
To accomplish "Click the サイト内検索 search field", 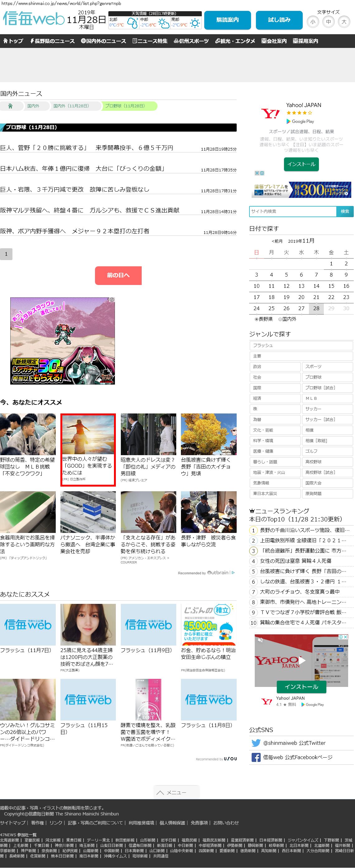I will [292, 211].
